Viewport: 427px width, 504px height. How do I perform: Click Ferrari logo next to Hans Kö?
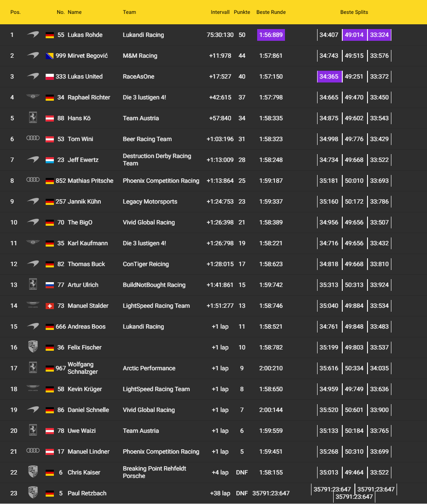[x=33, y=118]
